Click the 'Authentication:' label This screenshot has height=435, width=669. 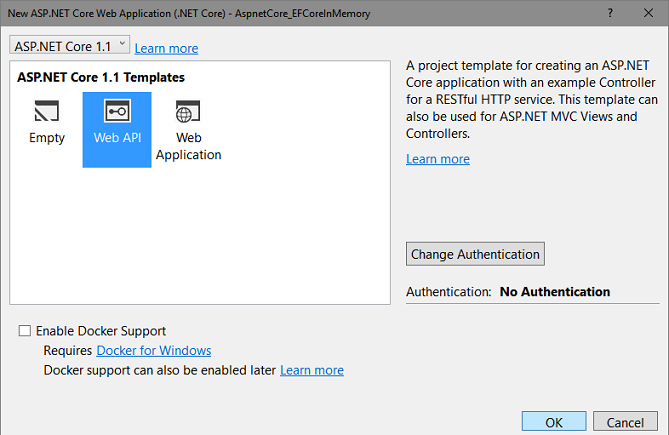tap(448, 292)
